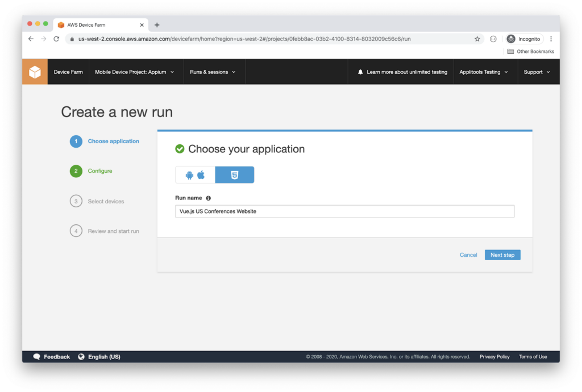Click the AWS Device Farm cube logo

coord(35,72)
